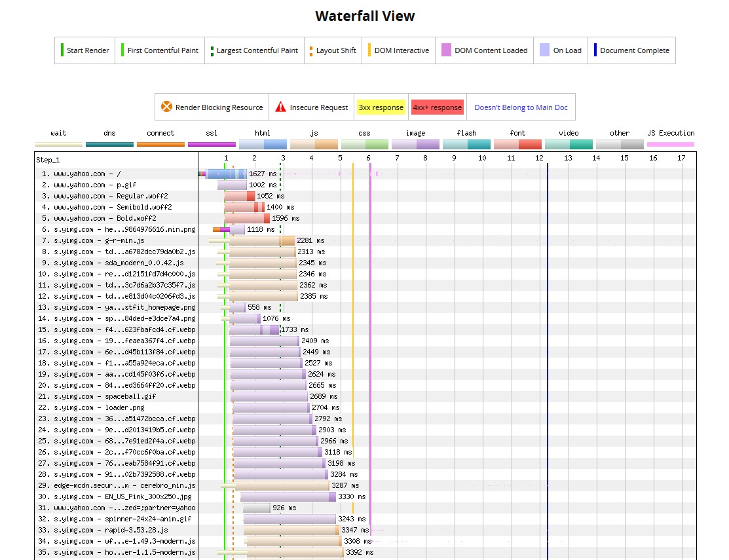Click the red Insecure Request warning triangle
This screenshot has height=560, width=729.
(x=280, y=107)
